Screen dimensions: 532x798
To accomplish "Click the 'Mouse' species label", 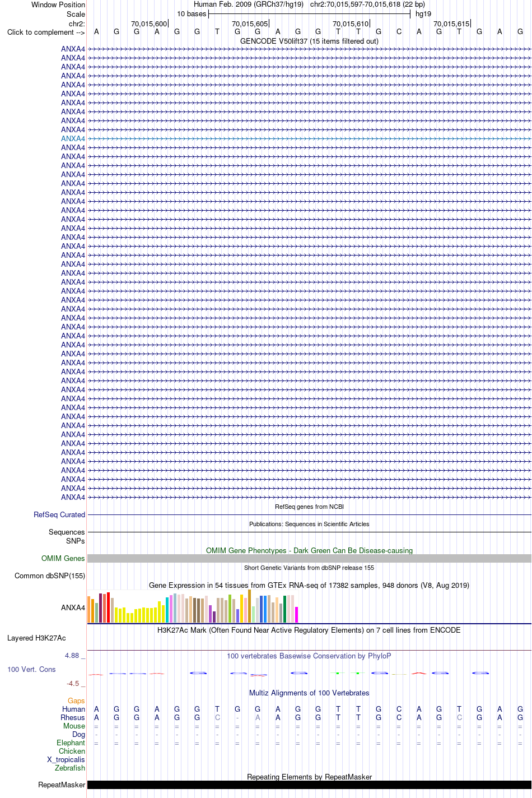I will (x=74, y=726).
